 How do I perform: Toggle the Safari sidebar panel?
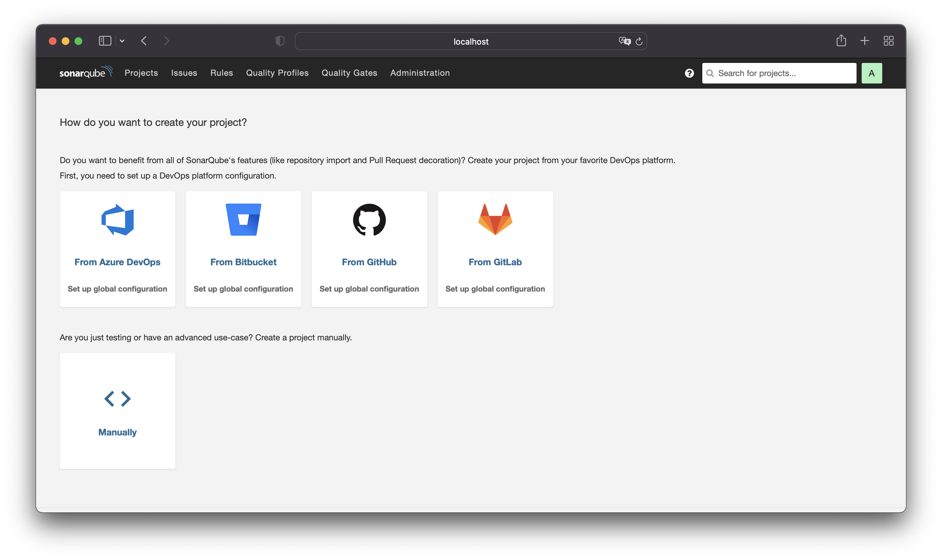[x=105, y=41]
